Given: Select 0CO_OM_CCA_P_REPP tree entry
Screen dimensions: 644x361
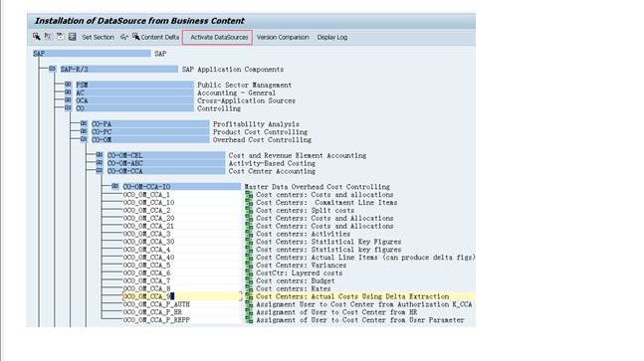Looking at the screenshot, I should click(156, 320).
